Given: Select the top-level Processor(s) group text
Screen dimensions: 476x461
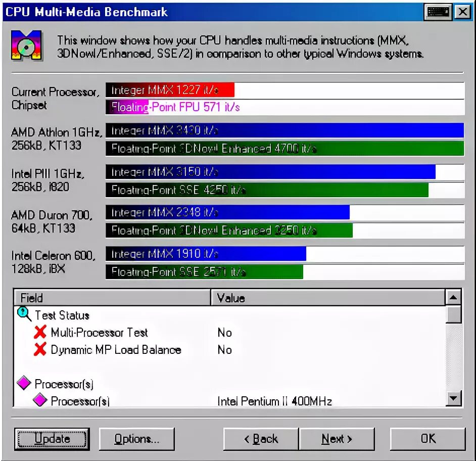Looking at the screenshot, I should 64,384.
